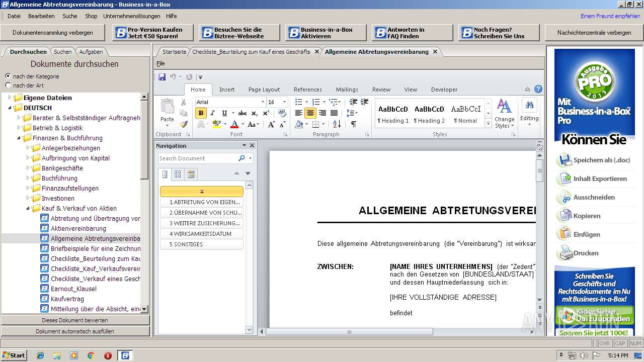Apply Underline formatting
Screen dimensions: 644x362
(x=224, y=113)
